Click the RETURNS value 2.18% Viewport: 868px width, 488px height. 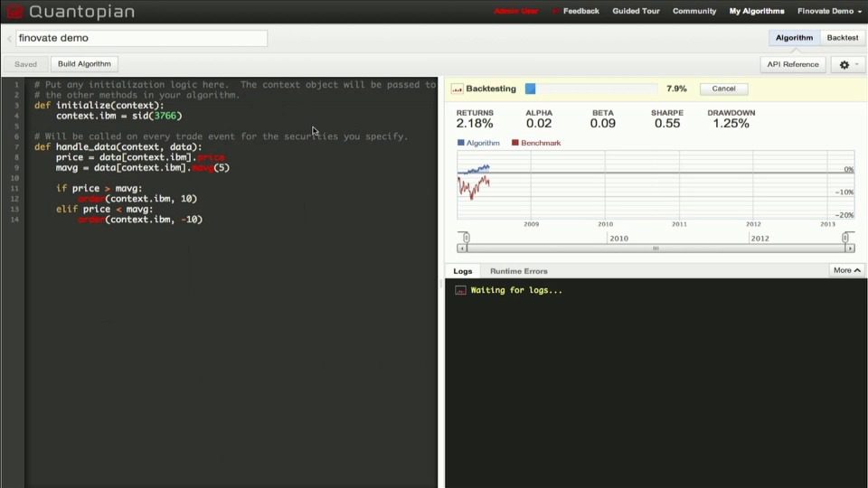click(x=475, y=124)
